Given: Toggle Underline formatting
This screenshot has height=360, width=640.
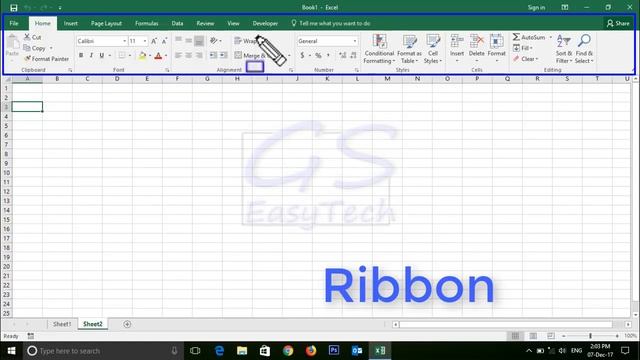Looking at the screenshot, I should (102, 55).
